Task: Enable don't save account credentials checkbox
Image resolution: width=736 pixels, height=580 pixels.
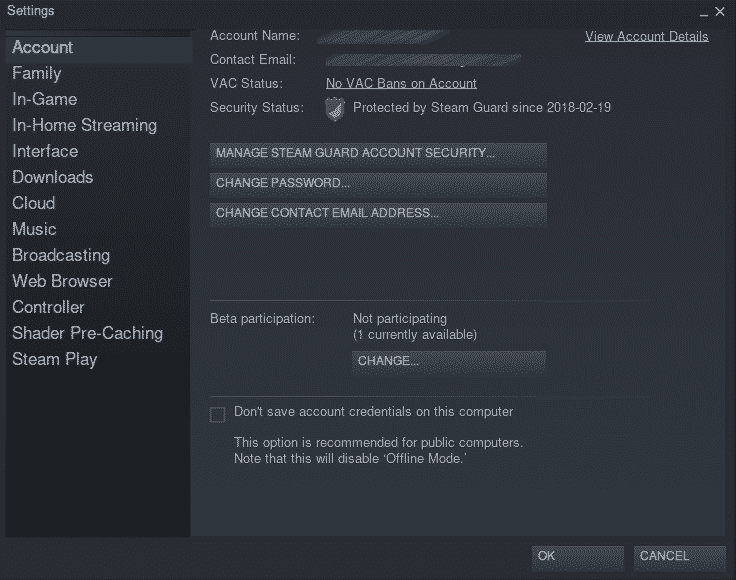Action: tap(217, 414)
